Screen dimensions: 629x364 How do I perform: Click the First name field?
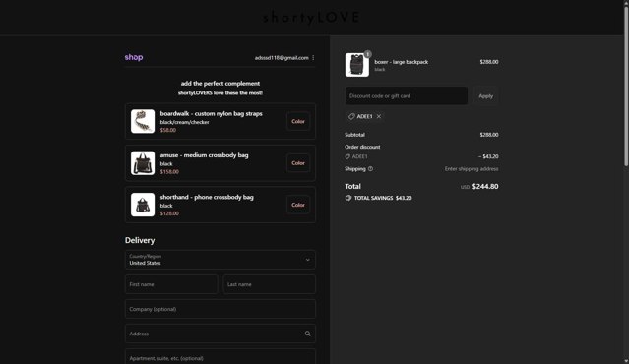(171, 284)
